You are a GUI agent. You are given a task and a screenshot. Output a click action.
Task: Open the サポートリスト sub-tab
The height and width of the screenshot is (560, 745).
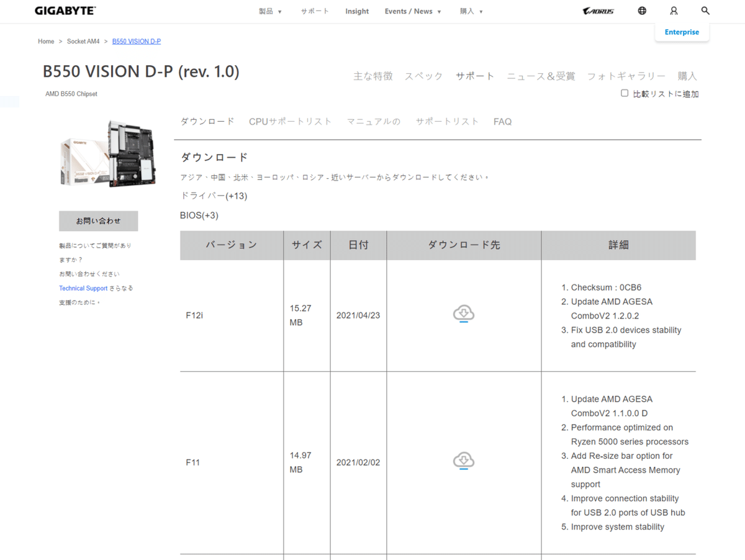447,121
